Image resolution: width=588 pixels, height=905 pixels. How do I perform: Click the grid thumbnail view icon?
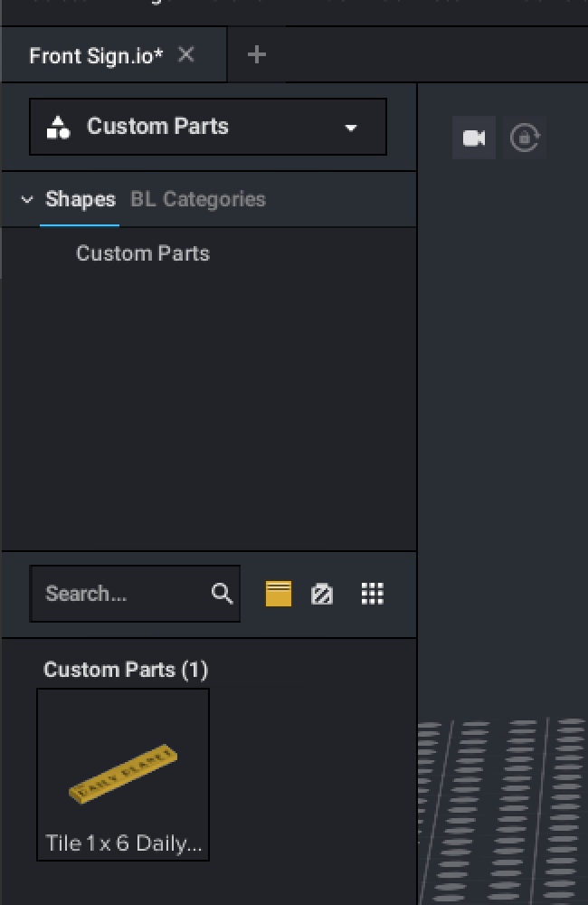373,594
